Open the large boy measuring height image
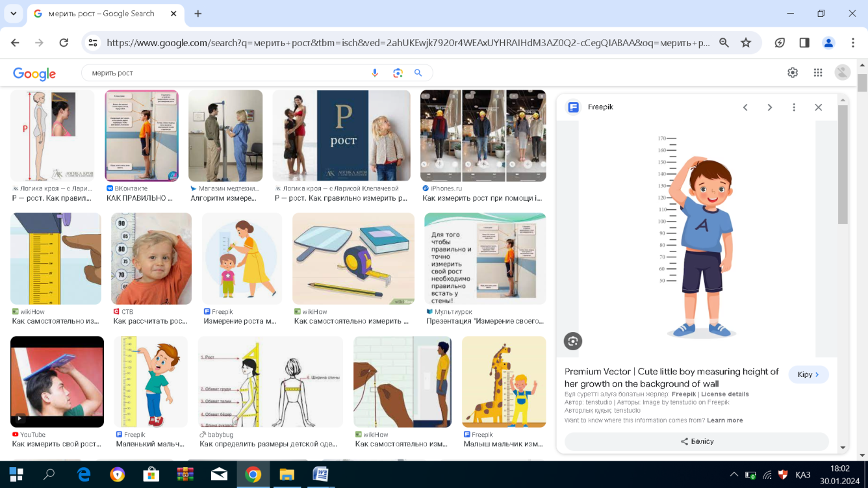This screenshot has width=868, height=488. 697,237
